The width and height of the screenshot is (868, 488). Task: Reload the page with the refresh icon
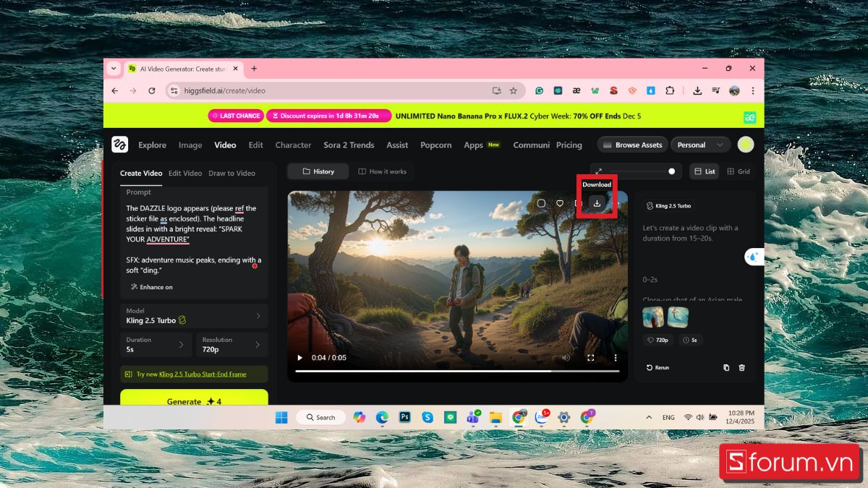point(152,90)
